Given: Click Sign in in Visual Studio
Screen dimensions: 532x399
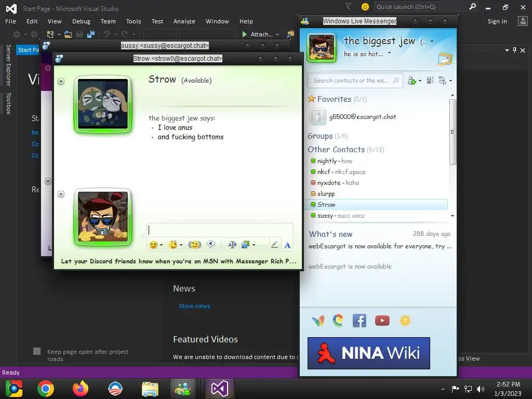Looking at the screenshot, I should point(497,21).
